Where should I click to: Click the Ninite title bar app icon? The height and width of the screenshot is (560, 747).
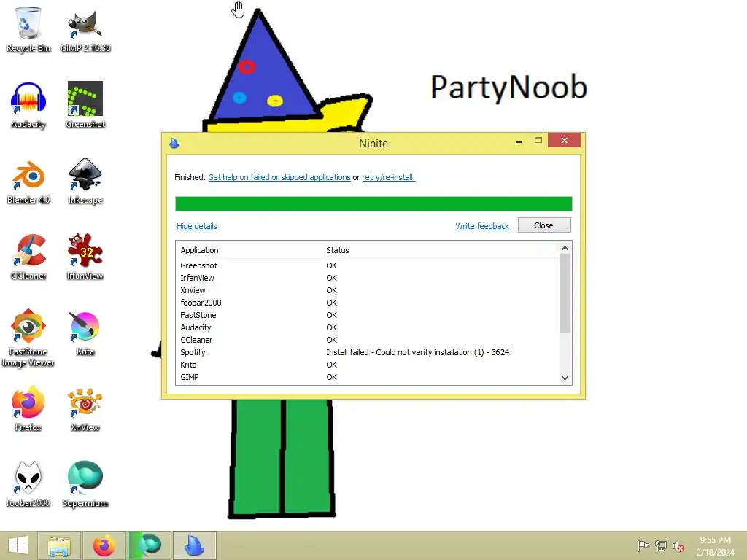[174, 143]
